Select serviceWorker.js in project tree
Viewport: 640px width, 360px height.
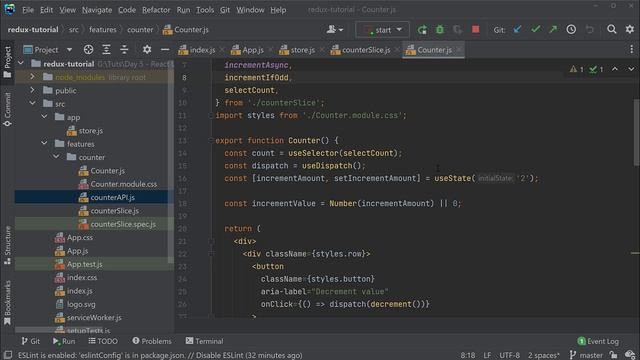point(94,317)
